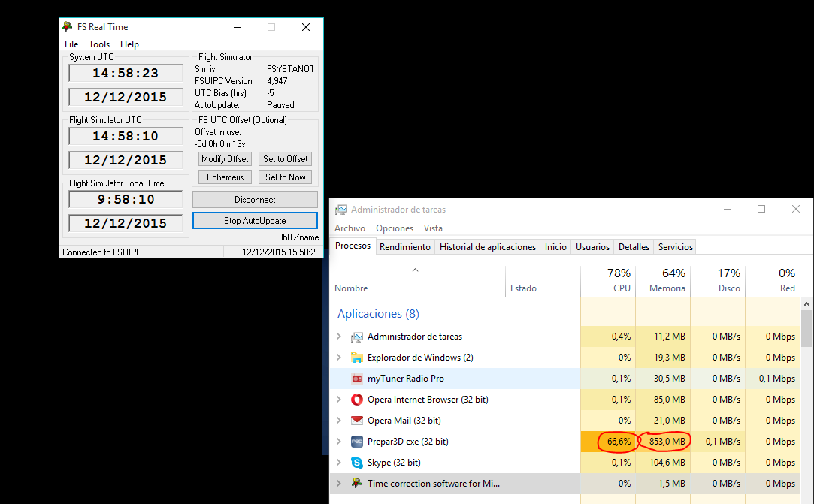This screenshot has height=504, width=814.
Task: Click the Disconnect button
Action: point(255,200)
